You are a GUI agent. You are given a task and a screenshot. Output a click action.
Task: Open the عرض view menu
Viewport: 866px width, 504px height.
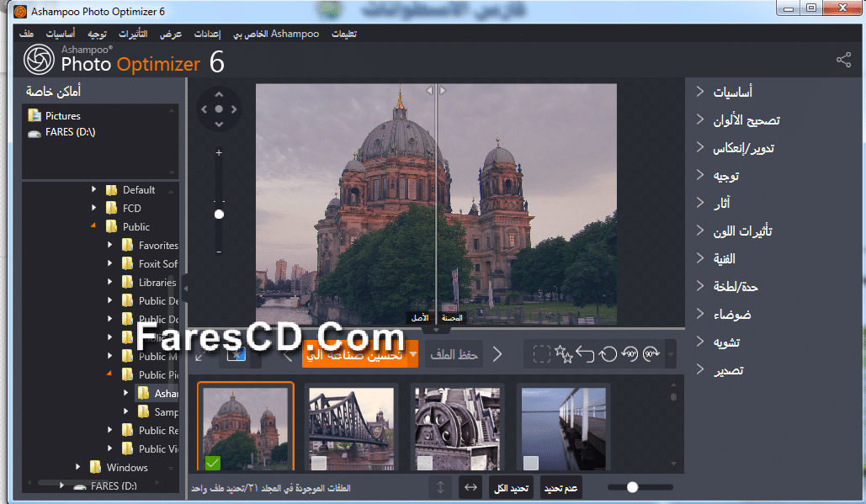[171, 34]
